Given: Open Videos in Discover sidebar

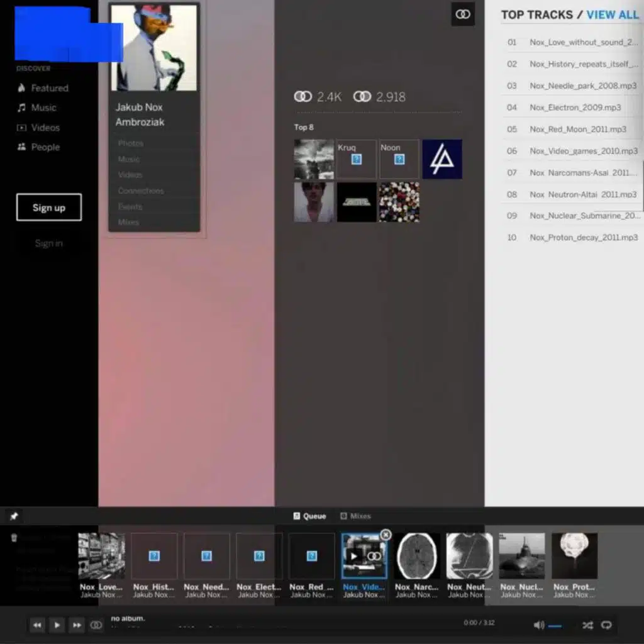Looking at the screenshot, I should 38,128.
